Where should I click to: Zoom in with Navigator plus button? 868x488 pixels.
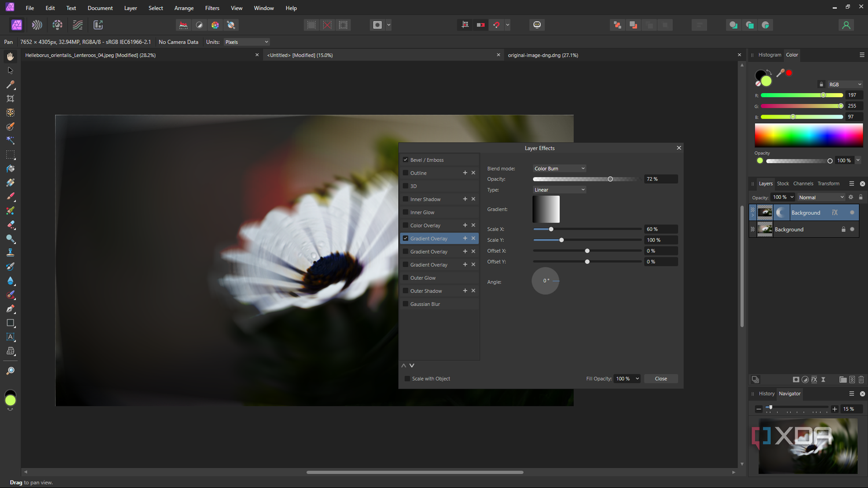834,409
